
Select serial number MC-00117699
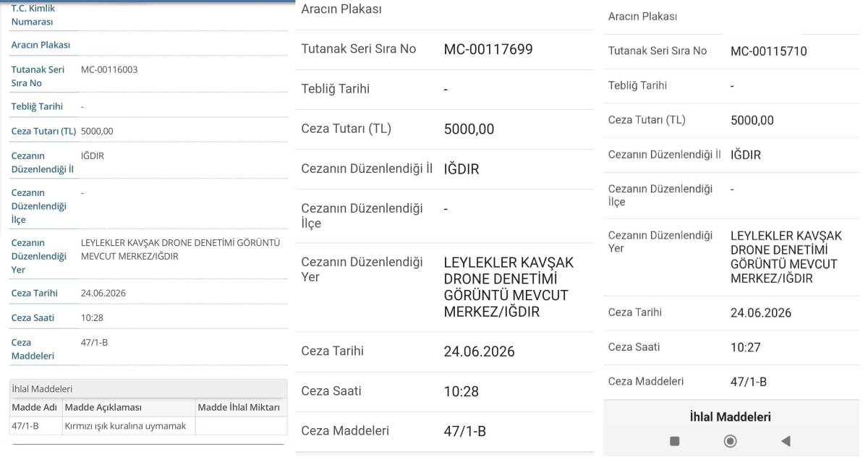point(488,49)
